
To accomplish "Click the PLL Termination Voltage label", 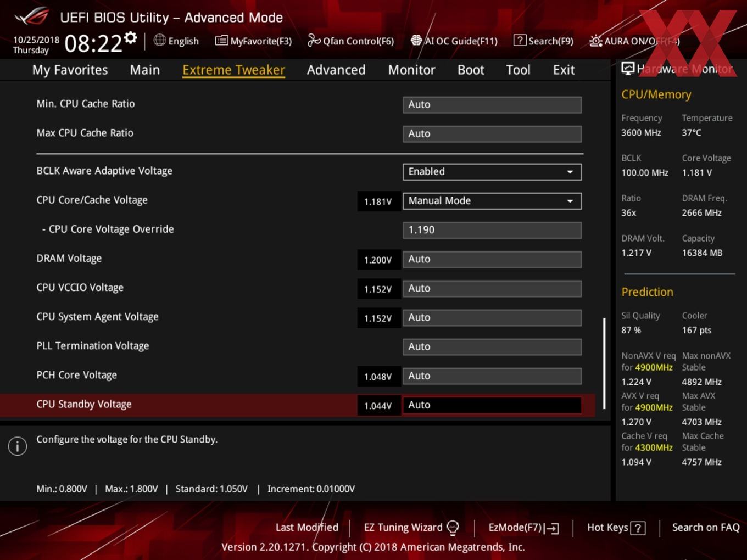I will coord(93,346).
